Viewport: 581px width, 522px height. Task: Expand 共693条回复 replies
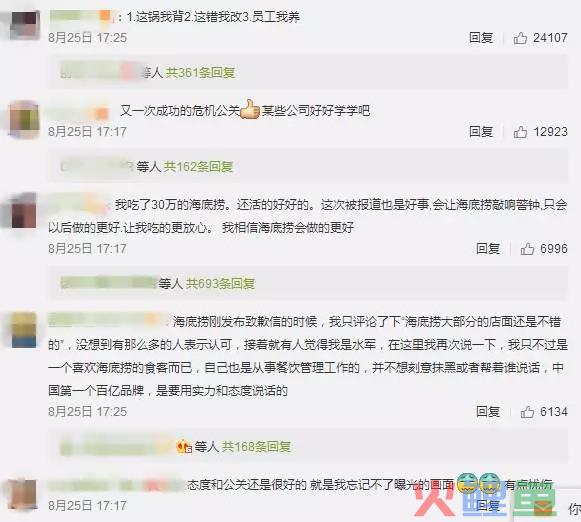point(220,284)
